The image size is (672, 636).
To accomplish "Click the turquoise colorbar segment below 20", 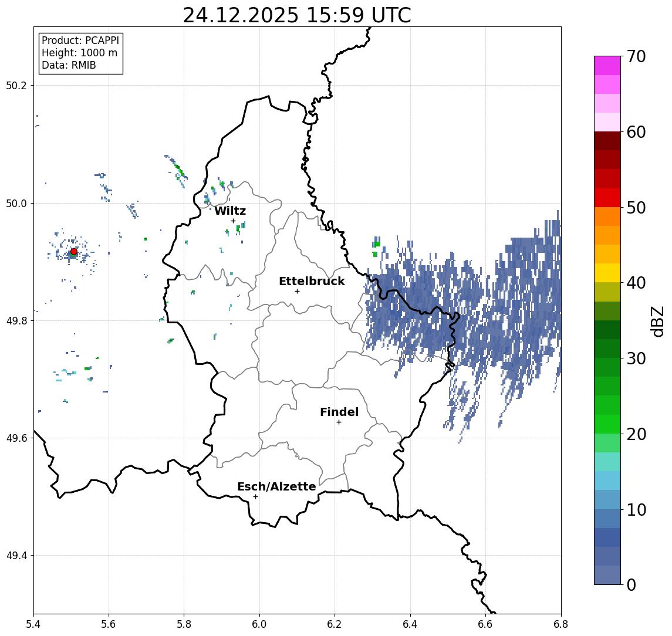I will tap(607, 462).
